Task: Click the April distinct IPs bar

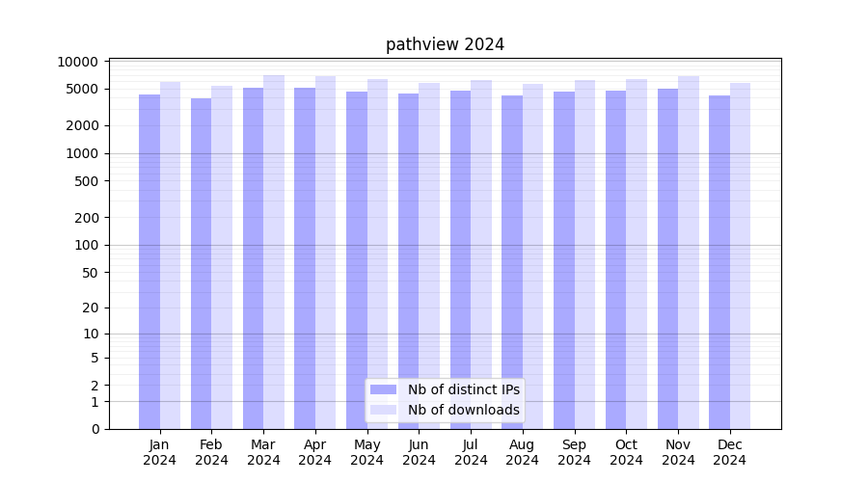Action: [305, 258]
